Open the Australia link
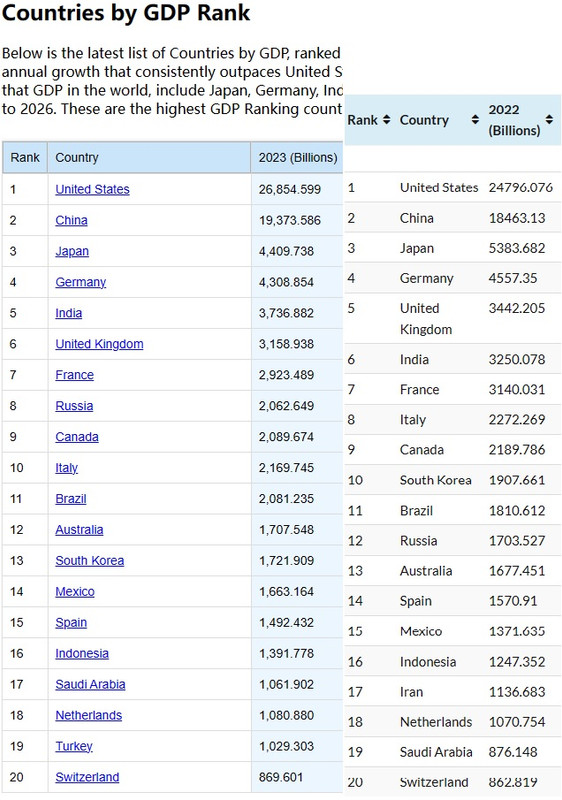This screenshot has height=800, width=562. tap(79, 530)
